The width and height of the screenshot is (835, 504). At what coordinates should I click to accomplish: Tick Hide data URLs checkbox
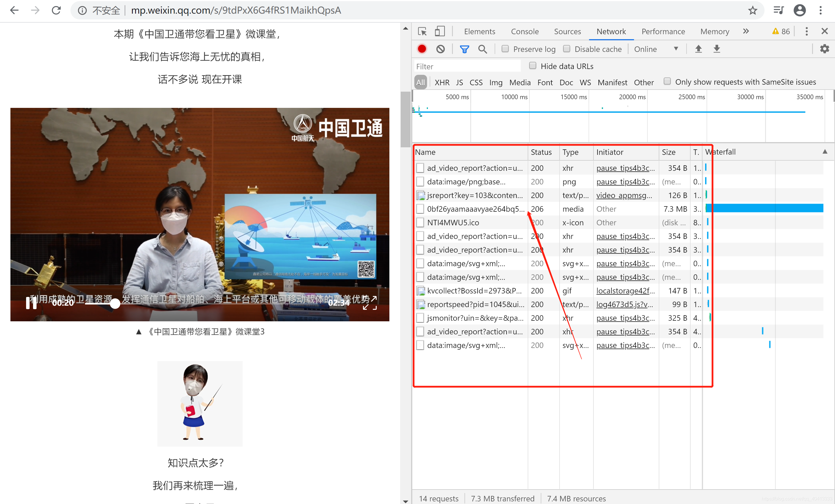[532, 66]
